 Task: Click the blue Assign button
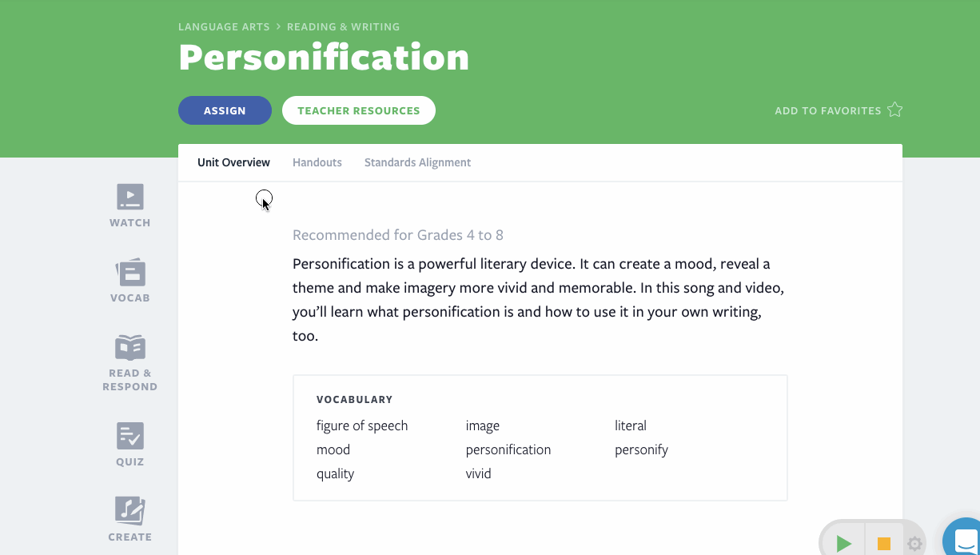(225, 110)
